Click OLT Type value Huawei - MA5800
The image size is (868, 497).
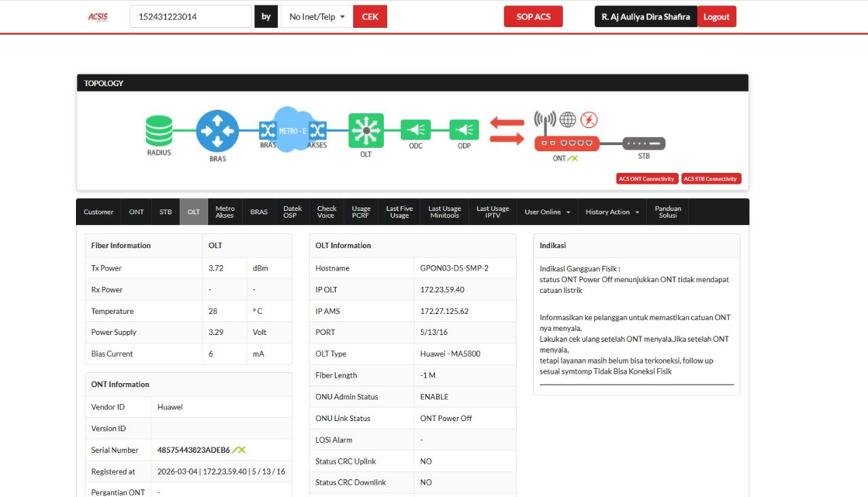pos(450,354)
